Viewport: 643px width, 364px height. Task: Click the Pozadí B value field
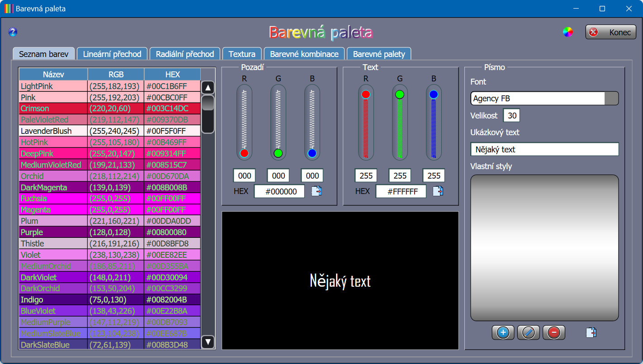tap(312, 175)
